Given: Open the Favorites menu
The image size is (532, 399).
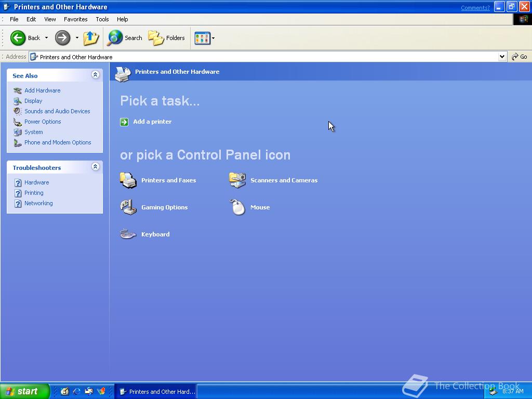Looking at the screenshot, I should 76,19.
